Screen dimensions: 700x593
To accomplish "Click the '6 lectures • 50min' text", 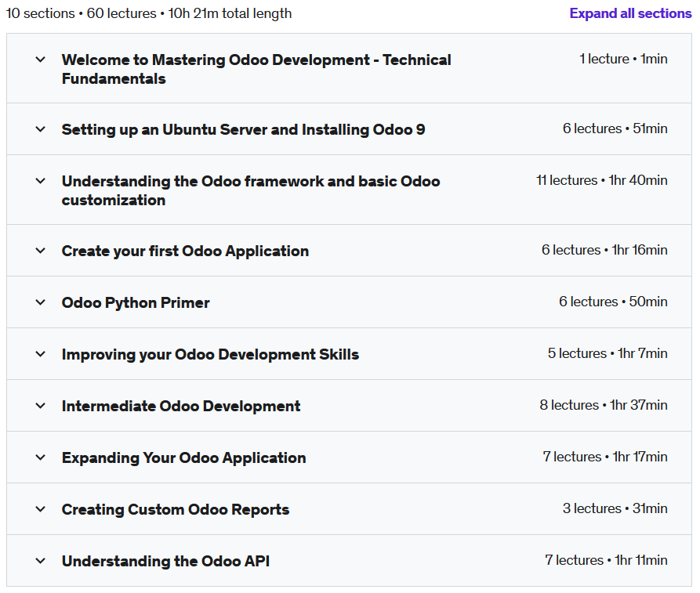I will click(x=614, y=302).
